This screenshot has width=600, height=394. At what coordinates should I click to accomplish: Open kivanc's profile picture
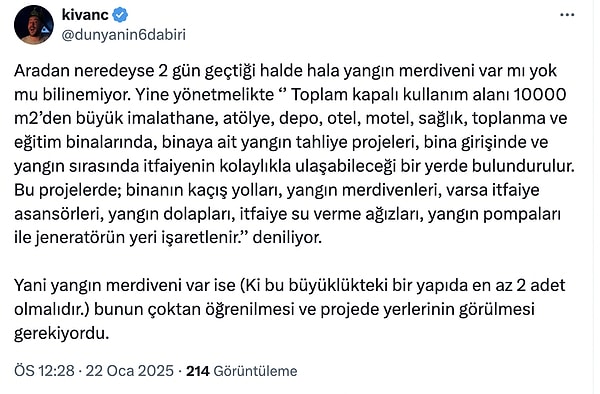point(34,25)
